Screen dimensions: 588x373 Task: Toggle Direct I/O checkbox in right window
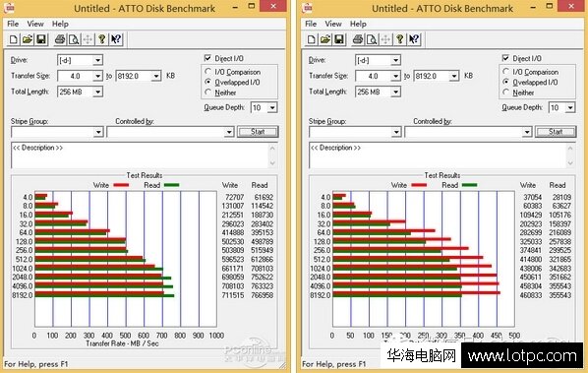(x=505, y=58)
